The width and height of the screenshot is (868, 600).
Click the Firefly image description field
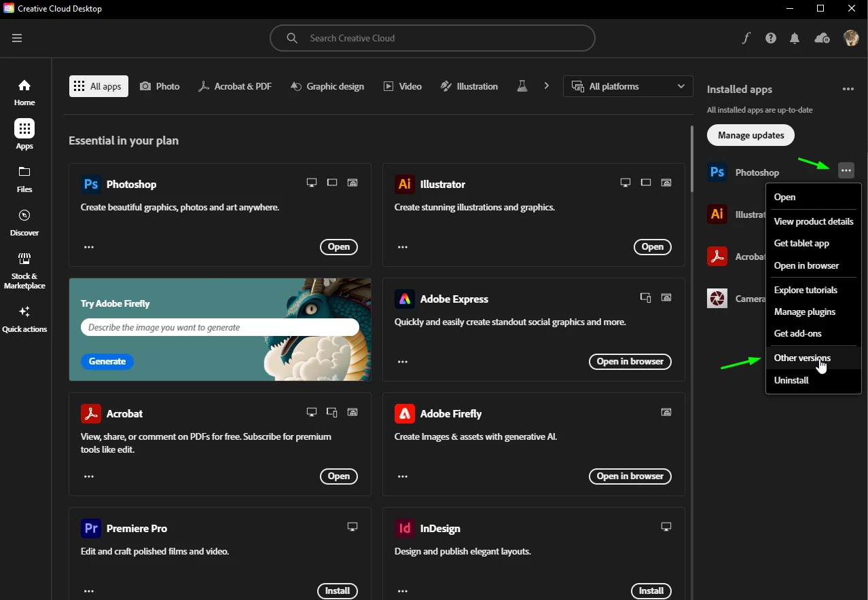(x=220, y=327)
